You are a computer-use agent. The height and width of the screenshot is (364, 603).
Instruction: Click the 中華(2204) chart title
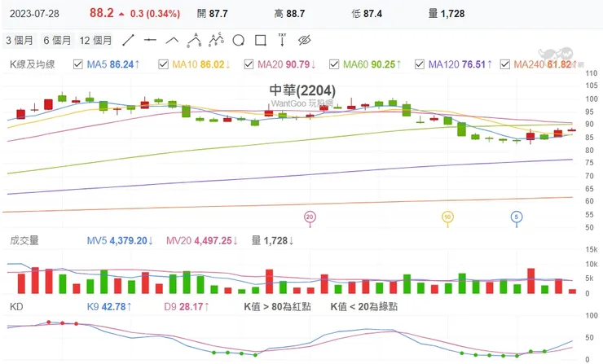(302, 90)
